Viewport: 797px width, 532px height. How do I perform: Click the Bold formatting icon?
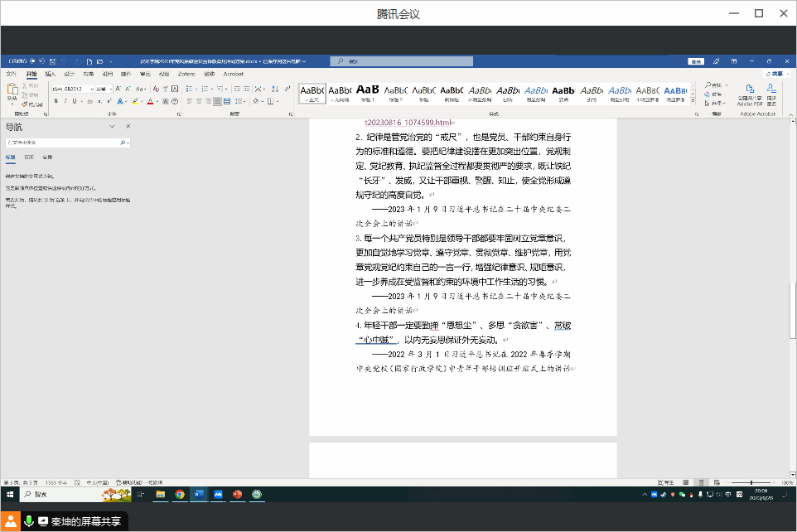pos(56,101)
